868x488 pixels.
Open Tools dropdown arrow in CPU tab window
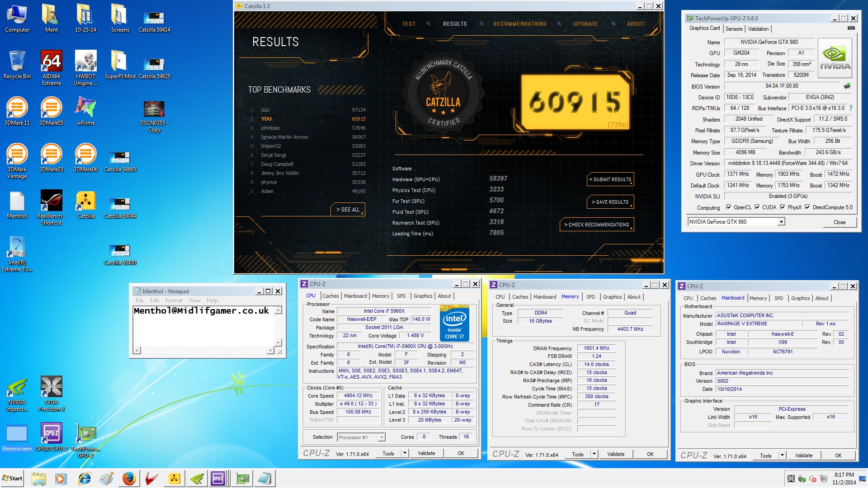pos(405,453)
